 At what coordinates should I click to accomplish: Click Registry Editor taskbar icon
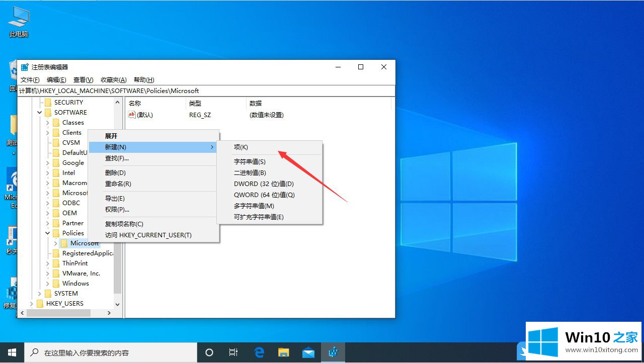(x=333, y=352)
